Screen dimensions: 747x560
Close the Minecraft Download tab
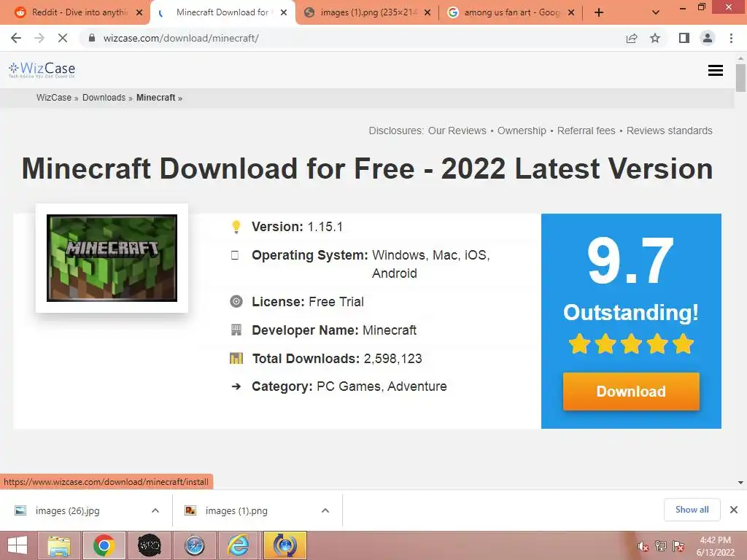click(x=284, y=12)
